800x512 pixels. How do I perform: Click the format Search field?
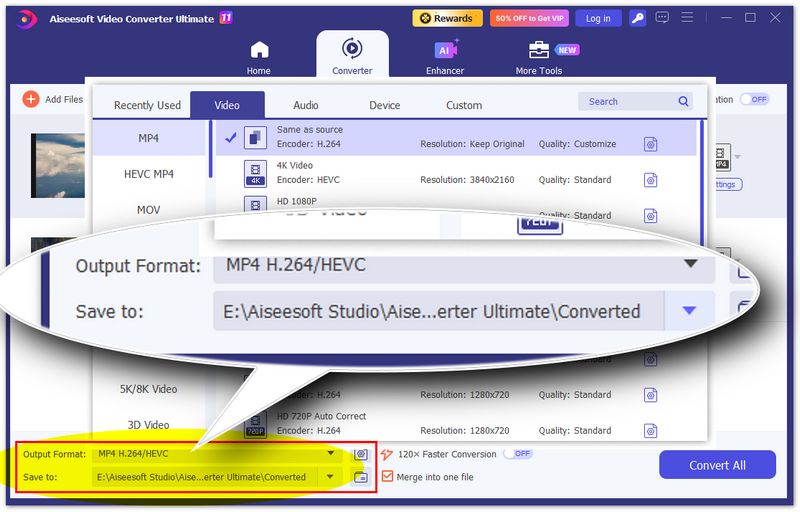tap(630, 101)
